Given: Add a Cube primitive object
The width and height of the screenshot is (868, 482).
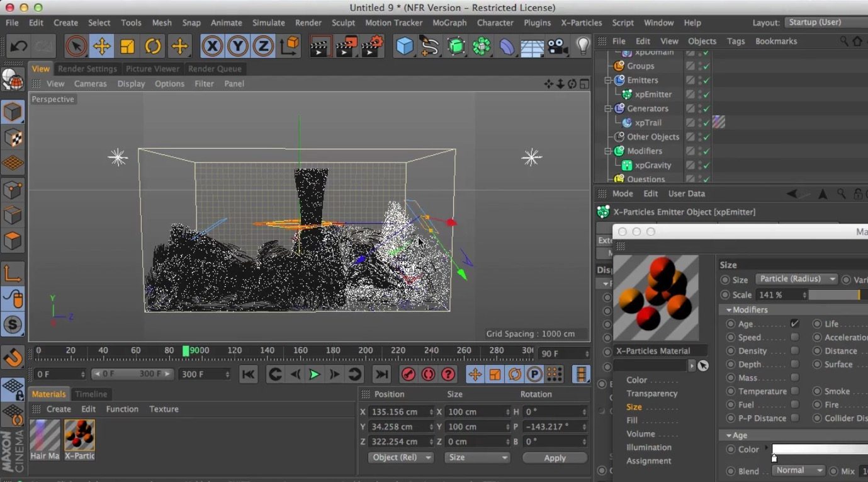Looking at the screenshot, I should [405, 46].
